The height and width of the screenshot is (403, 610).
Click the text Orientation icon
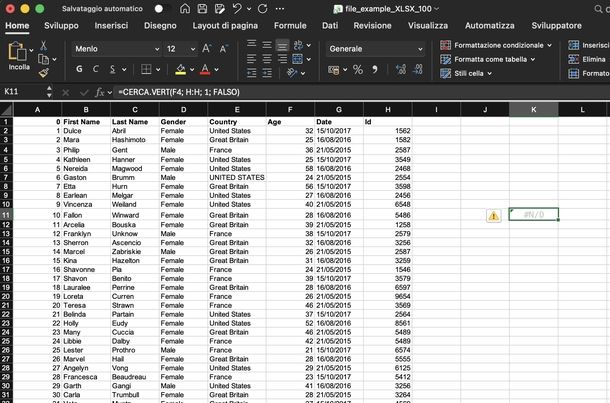pos(292,73)
